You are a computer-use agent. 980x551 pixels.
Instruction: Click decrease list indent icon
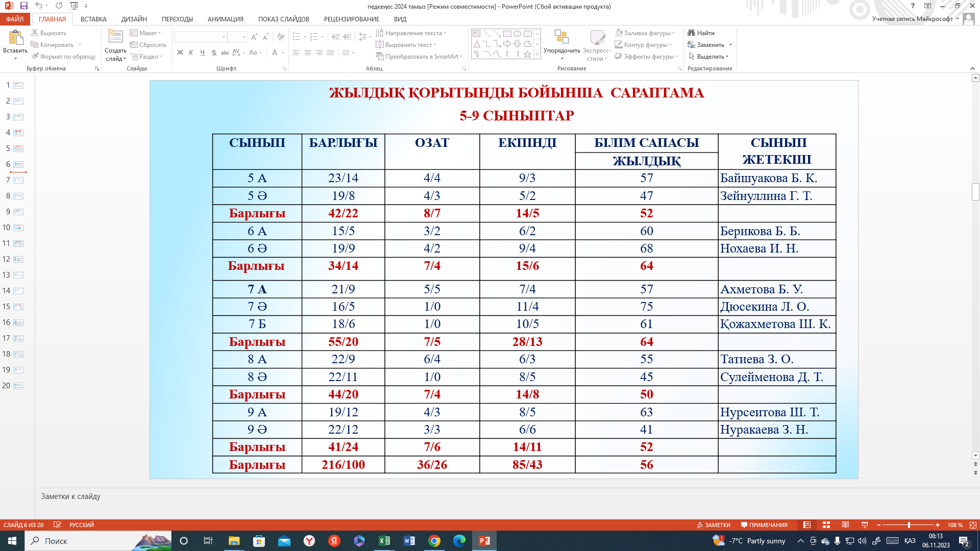tap(335, 37)
